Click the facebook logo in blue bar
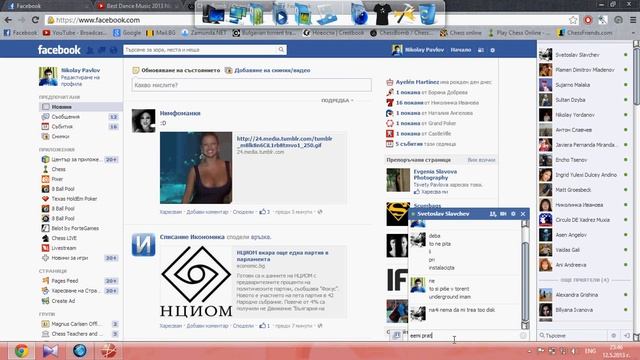This screenshot has width=640, height=360. pos(59,50)
